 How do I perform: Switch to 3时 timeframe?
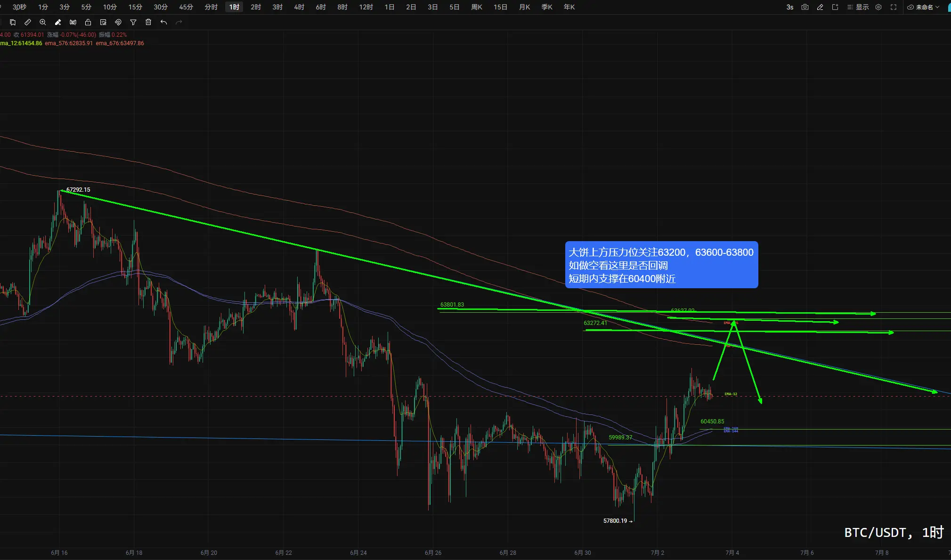(x=278, y=7)
